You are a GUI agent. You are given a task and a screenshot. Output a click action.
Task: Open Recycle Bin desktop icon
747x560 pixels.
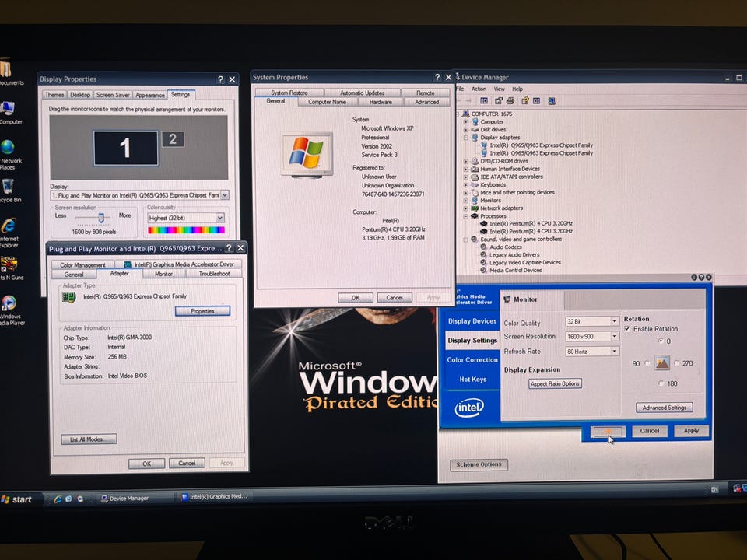[8, 186]
